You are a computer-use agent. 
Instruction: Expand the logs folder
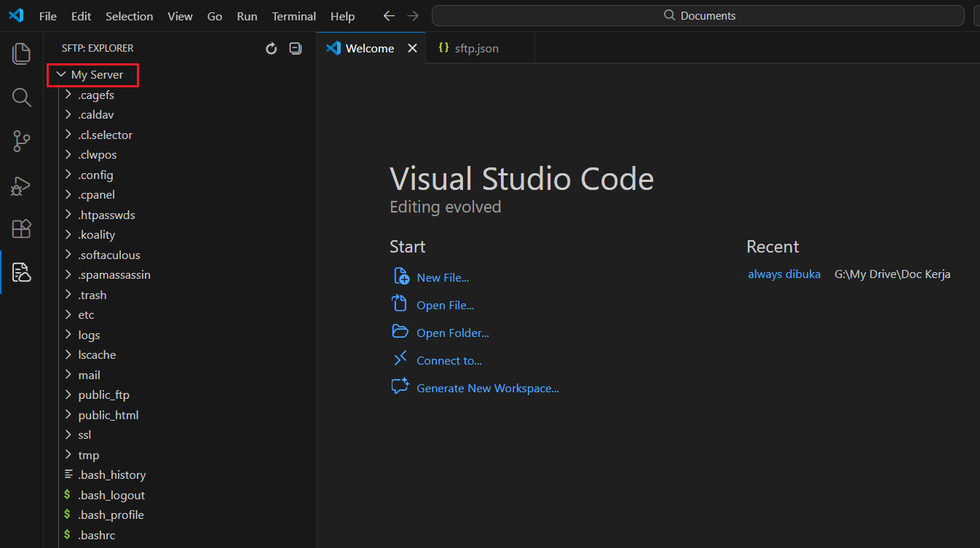[x=89, y=335]
